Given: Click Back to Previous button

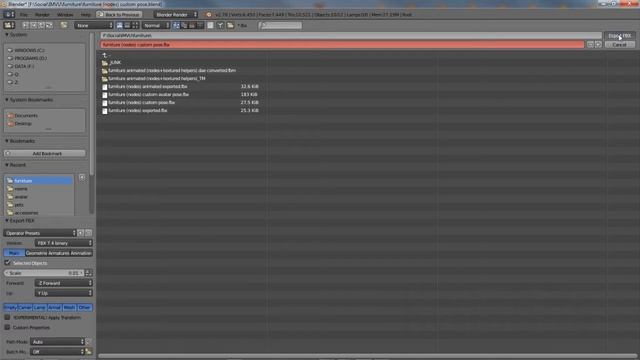Looking at the screenshot, I should [119, 14].
